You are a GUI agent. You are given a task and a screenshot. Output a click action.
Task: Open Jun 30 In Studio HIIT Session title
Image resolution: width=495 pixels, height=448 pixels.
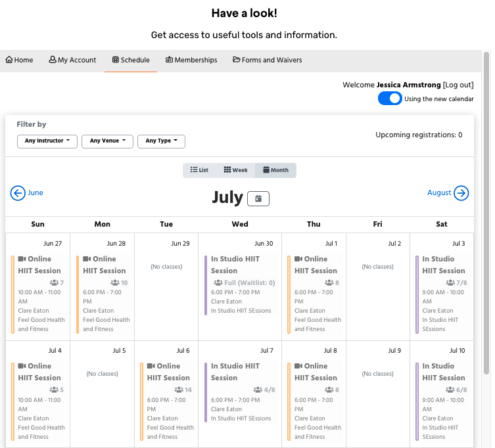point(235,265)
